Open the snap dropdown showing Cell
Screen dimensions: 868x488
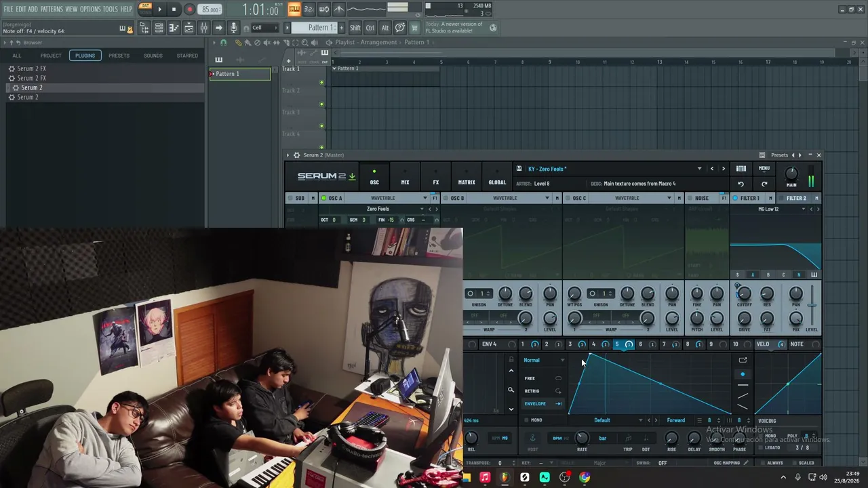[264, 28]
